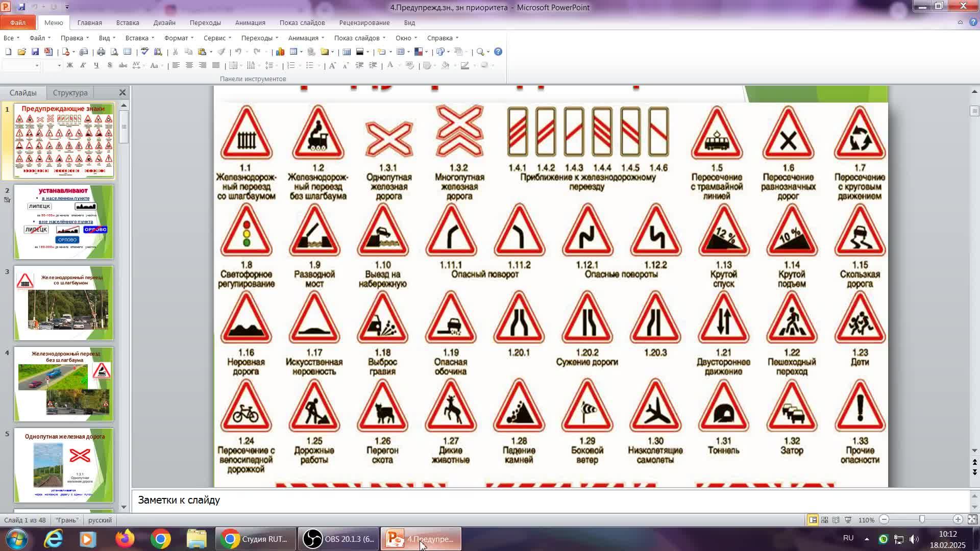Viewport: 980px width, 551px height.
Task: Open the help question mark icon
Action: point(498,52)
